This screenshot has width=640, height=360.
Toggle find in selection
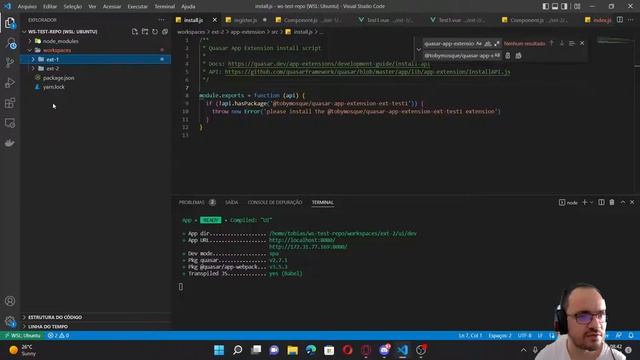(572, 43)
